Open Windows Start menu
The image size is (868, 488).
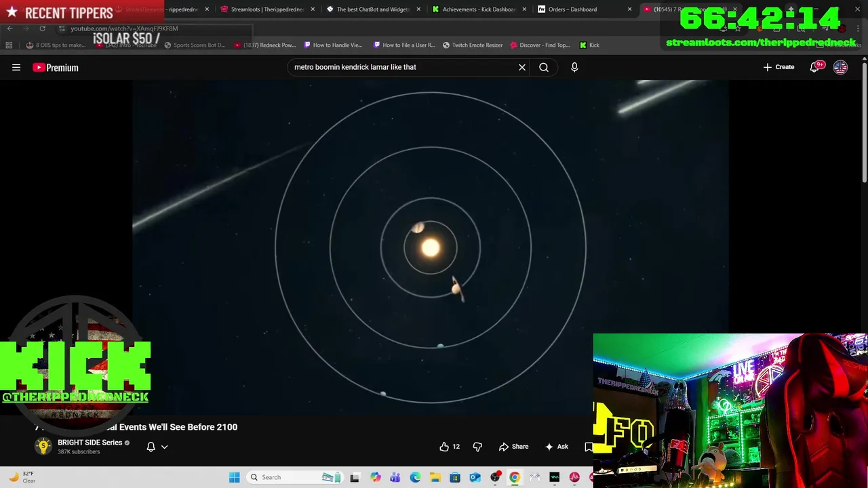(235, 477)
